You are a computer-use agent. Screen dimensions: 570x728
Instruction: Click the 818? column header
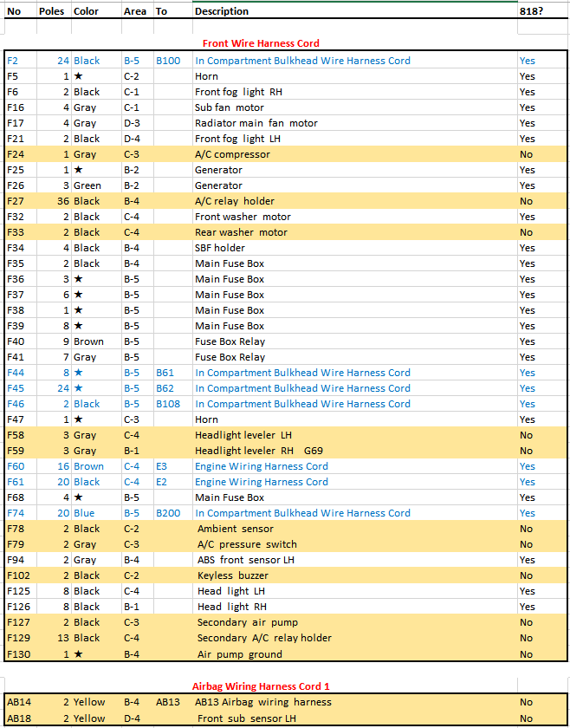pos(531,11)
